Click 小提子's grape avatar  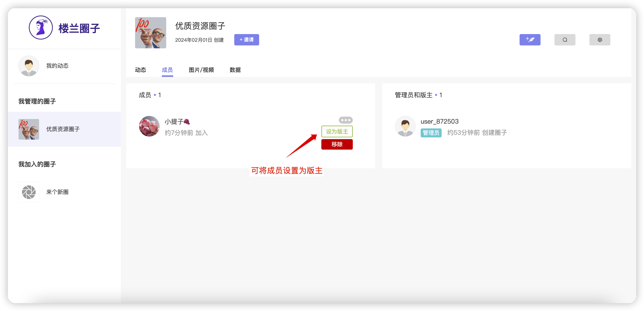[149, 126]
